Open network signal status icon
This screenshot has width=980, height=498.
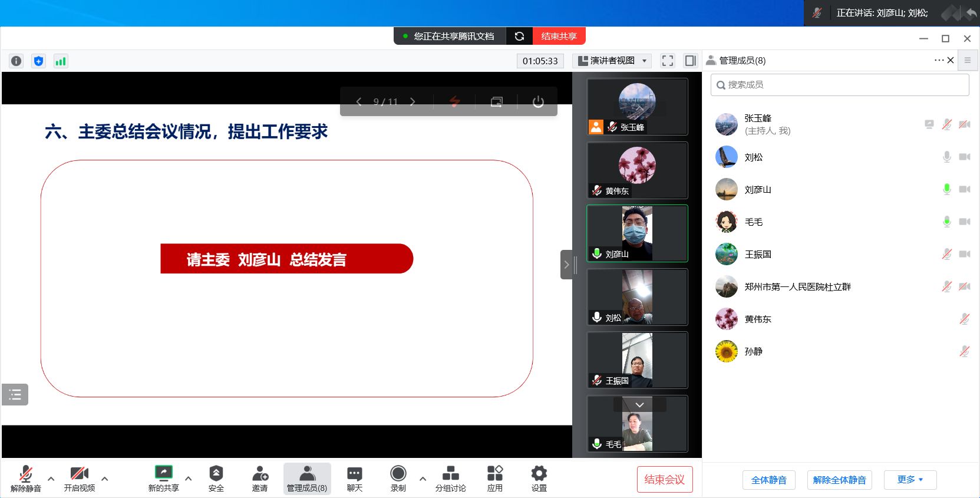tap(61, 61)
